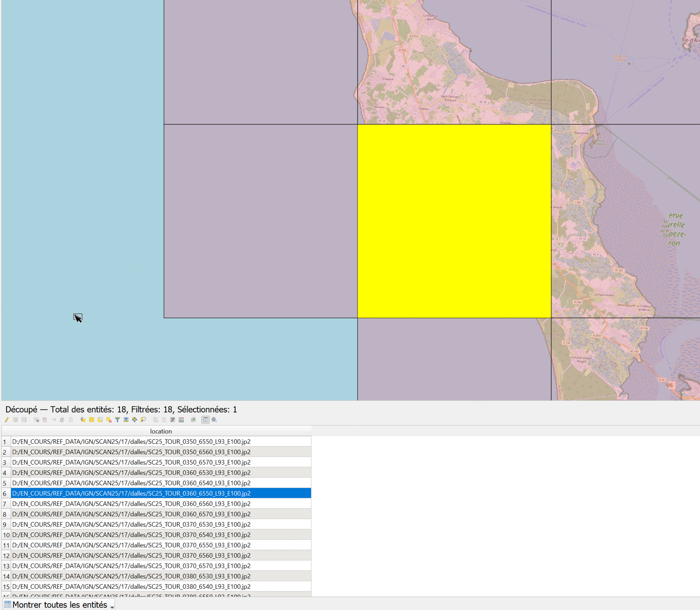Toggle dock attribute table button
This screenshot has width=700, height=610.
(205, 420)
